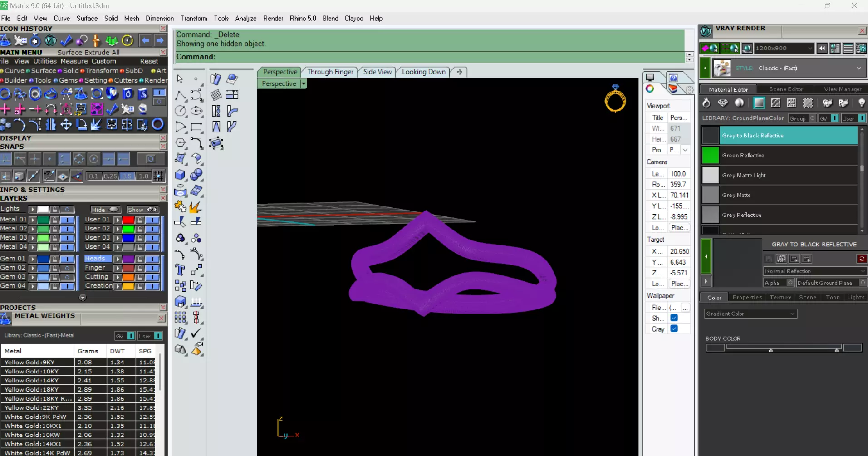Select the rectangular array tool
This screenshot has width=868, height=456.
pos(180,318)
